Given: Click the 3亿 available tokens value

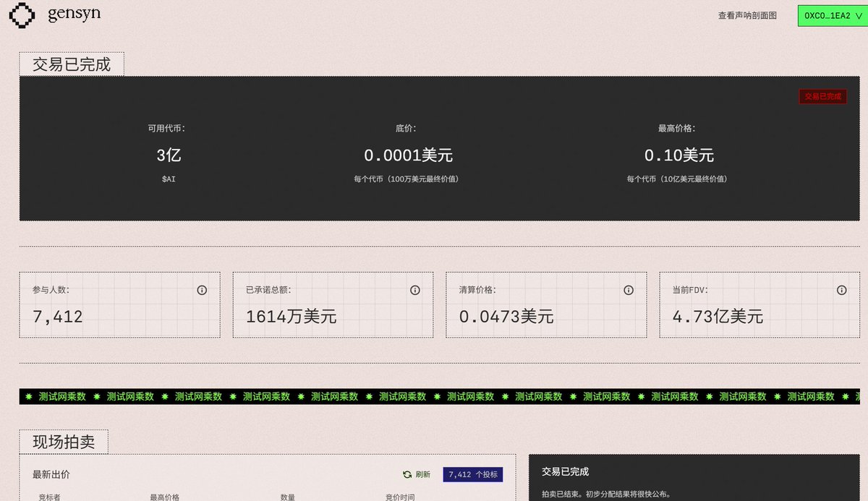Looking at the screenshot, I should (169, 155).
